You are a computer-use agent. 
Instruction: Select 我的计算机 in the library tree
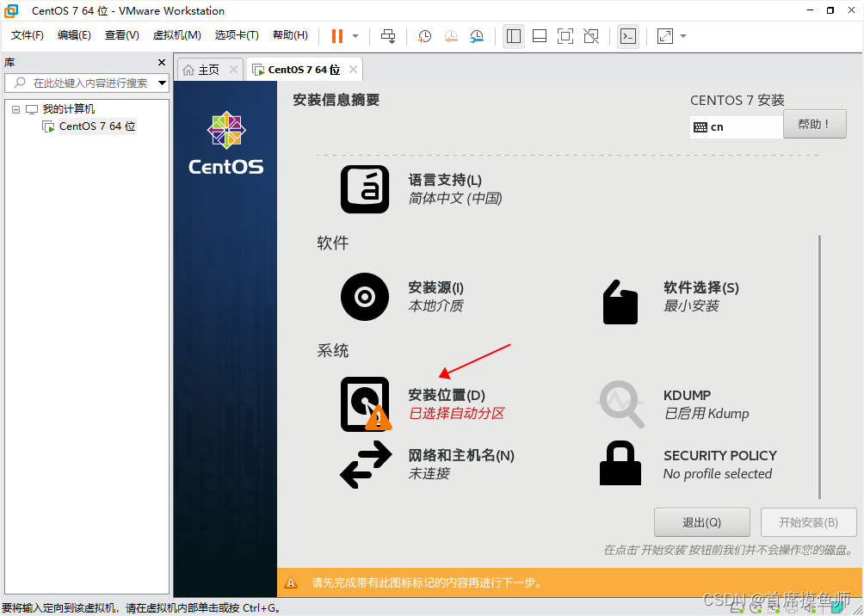[69, 109]
